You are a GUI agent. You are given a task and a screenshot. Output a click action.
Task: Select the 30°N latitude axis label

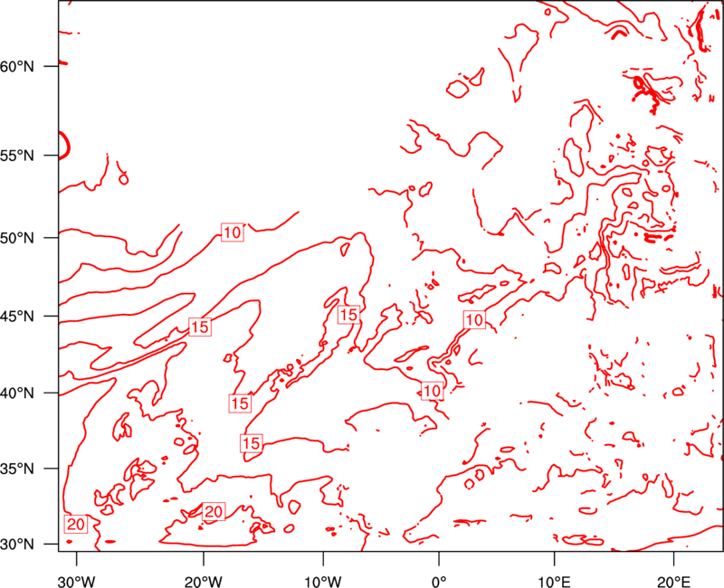(17, 545)
